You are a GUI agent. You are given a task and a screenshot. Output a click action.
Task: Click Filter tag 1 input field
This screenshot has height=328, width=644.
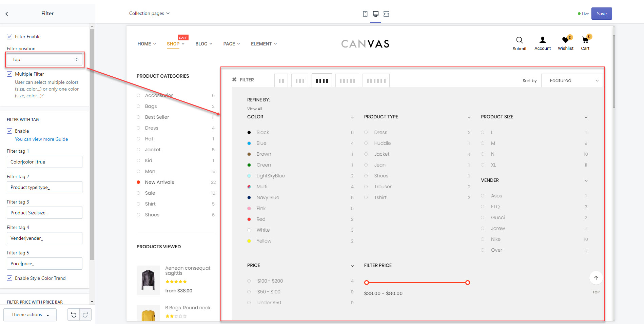(x=44, y=162)
